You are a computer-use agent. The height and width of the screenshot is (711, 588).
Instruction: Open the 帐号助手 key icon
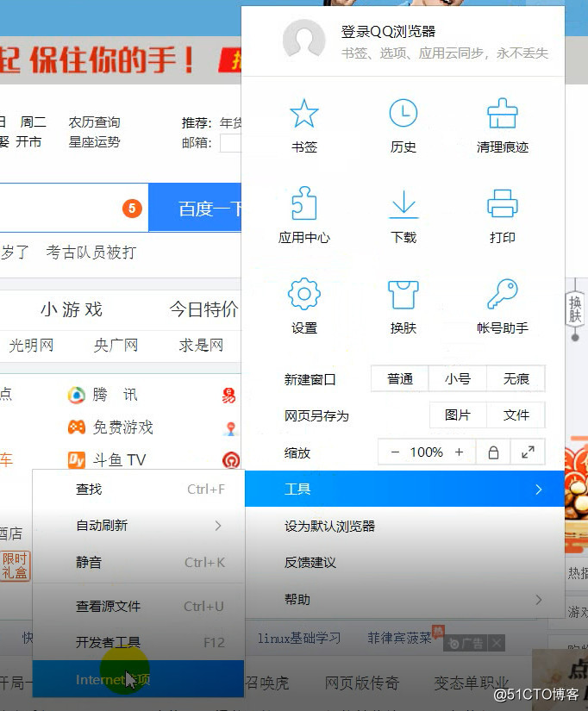pyautogui.click(x=503, y=294)
